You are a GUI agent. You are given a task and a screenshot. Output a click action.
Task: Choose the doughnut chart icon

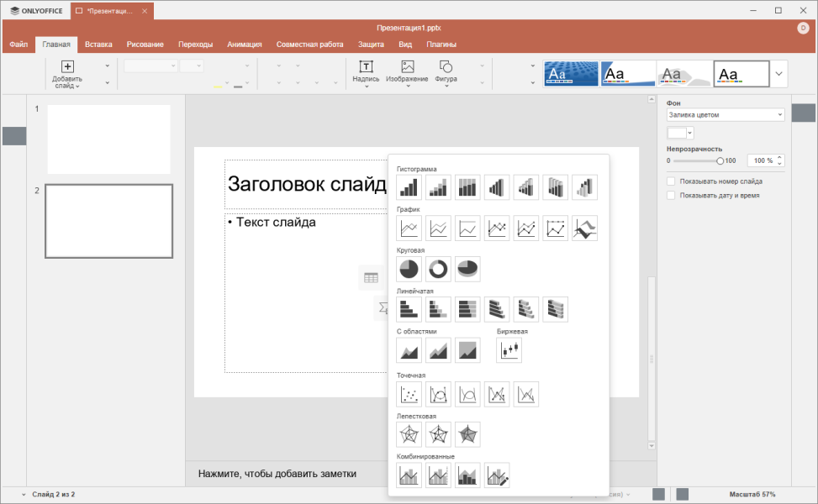pos(438,269)
